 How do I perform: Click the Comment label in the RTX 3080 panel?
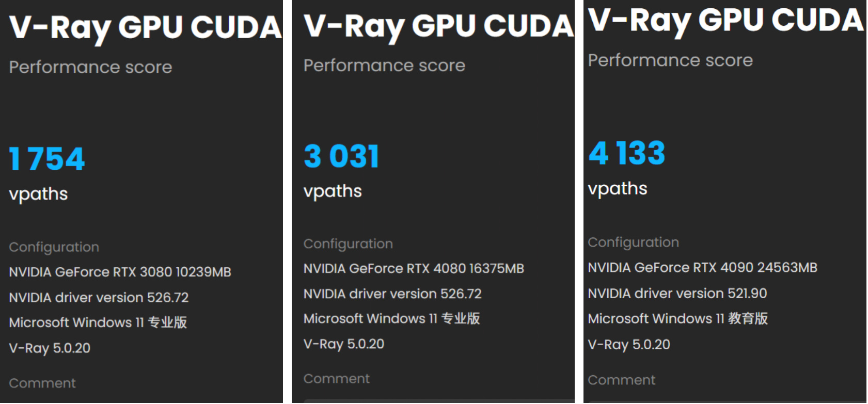coord(42,383)
